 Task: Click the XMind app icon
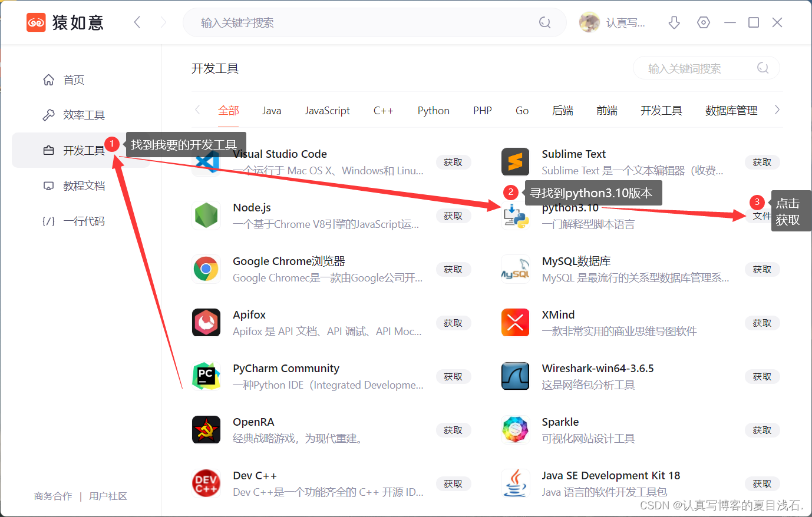point(516,323)
